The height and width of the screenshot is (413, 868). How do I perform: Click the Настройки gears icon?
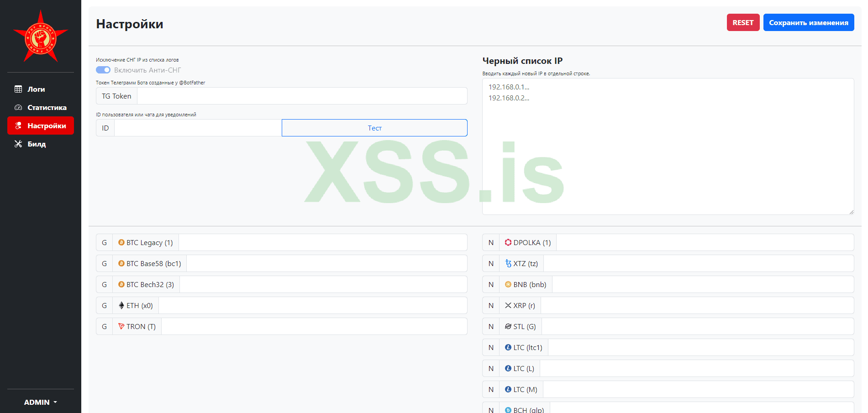(x=18, y=125)
